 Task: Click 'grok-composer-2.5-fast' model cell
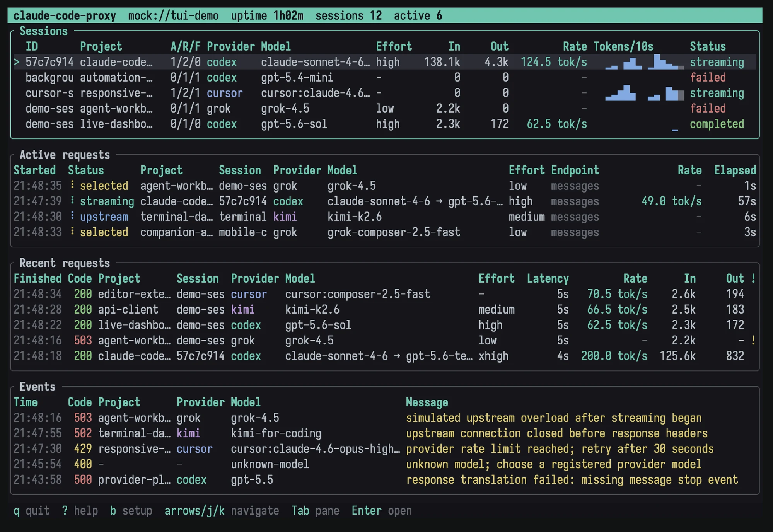coord(394,232)
